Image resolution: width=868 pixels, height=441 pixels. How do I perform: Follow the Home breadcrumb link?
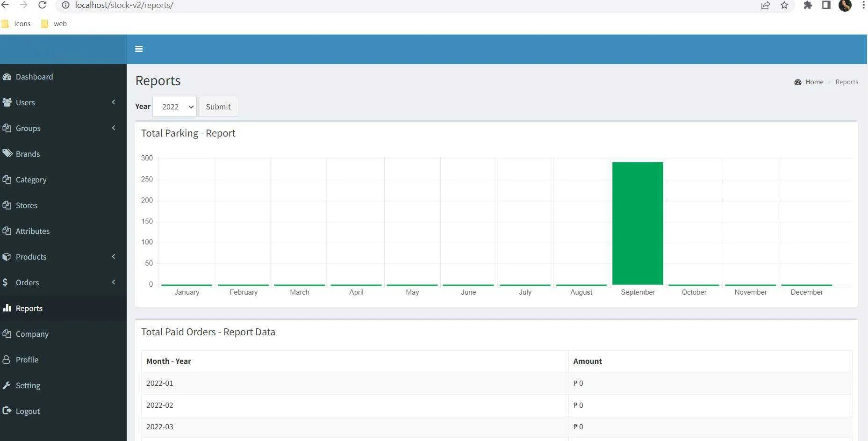[814, 82]
